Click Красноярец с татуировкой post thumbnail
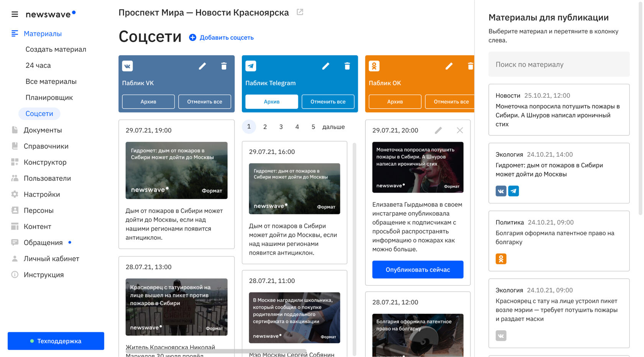The width and height of the screenshot is (644, 357). (176, 307)
